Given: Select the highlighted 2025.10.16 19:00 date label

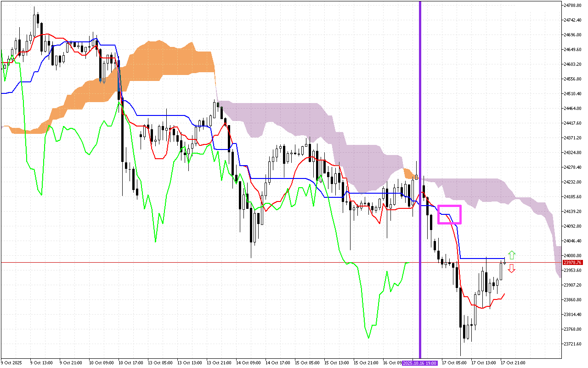Looking at the screenshot, I should (419, 362).
